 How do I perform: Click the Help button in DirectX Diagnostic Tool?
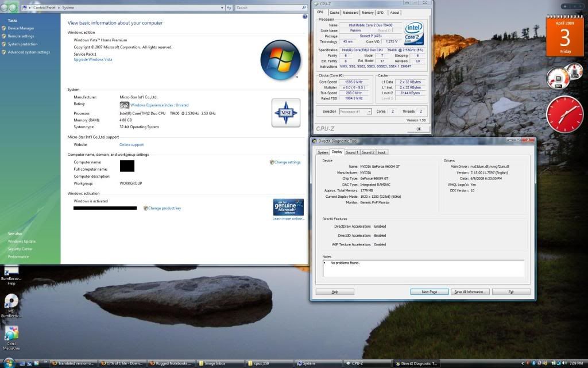[x=335, y=292]
